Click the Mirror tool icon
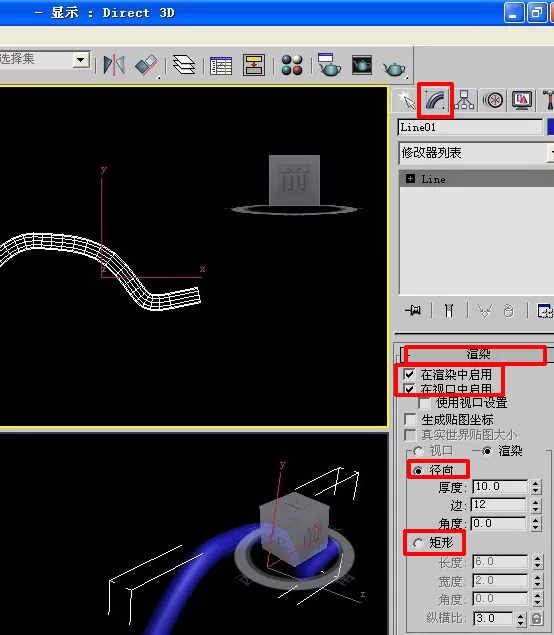 click(114, 65)
